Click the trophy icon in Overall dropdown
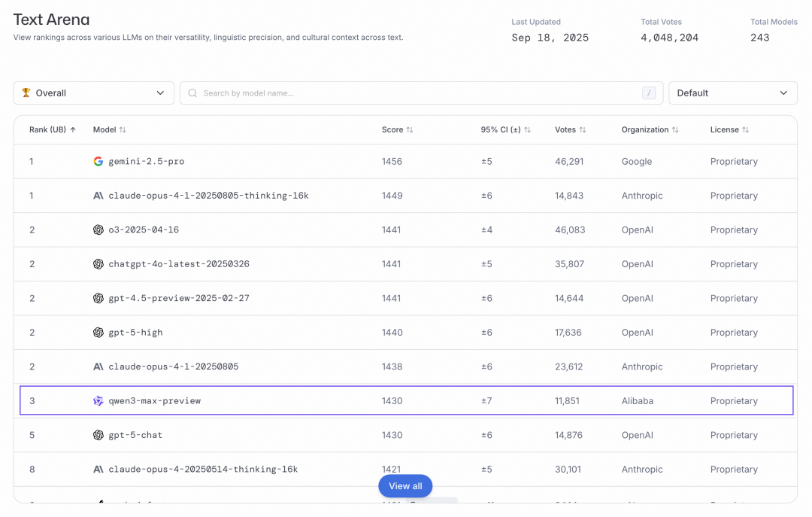The image size is (812, 517). pos(26,93)
